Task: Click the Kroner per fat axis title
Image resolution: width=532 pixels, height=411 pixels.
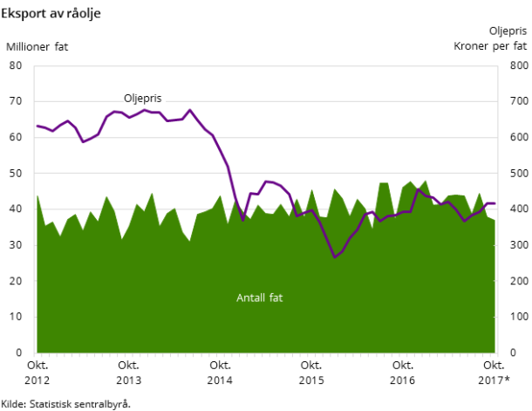Action: click(x=490, y=45)
